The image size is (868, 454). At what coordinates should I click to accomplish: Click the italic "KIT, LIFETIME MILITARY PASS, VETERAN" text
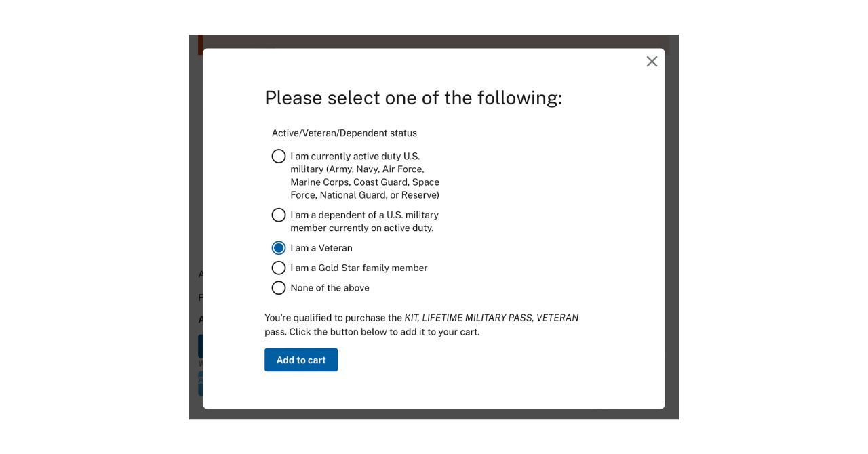(x=491, y=318)
